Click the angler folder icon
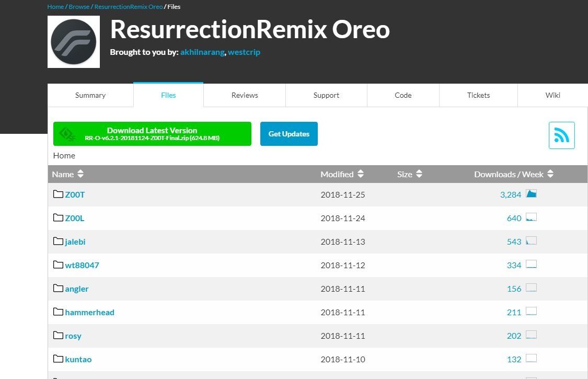588x379 pixels. point(58,288)
